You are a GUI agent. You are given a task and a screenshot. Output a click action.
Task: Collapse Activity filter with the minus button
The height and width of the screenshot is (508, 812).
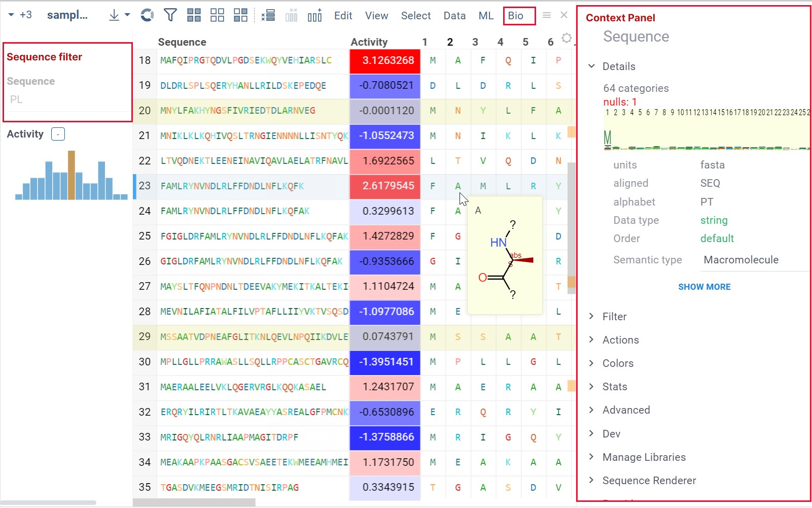coord(58,134)
